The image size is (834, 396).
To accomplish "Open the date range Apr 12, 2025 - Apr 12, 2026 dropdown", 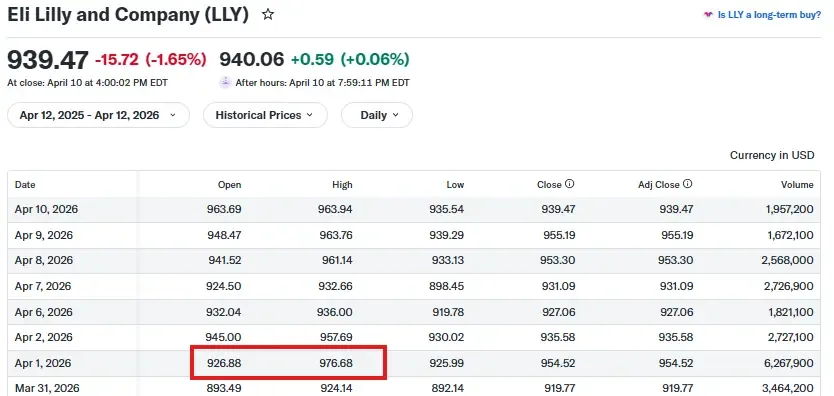I will click(x=98, y=115).
